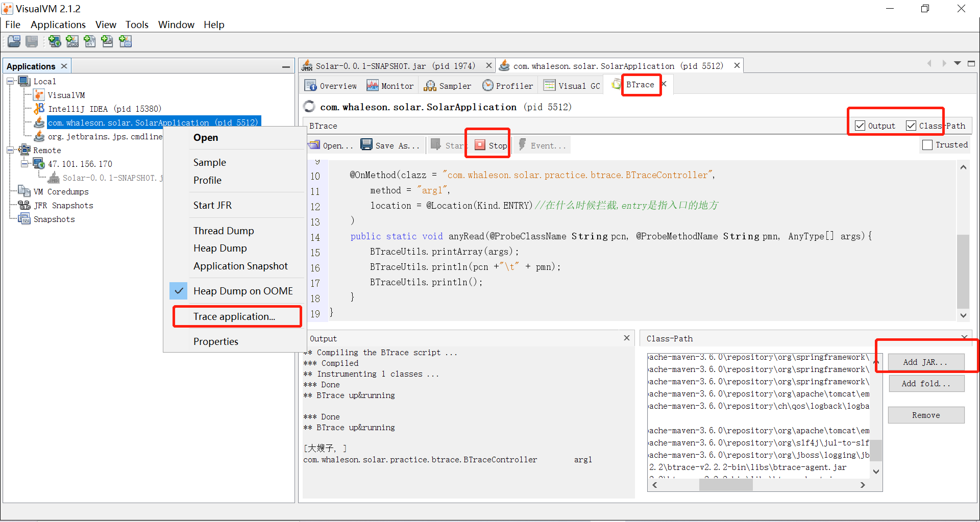Toggle Heap Dump on OOME check item
Screen dimensions: 980x522
pos(179,291)
